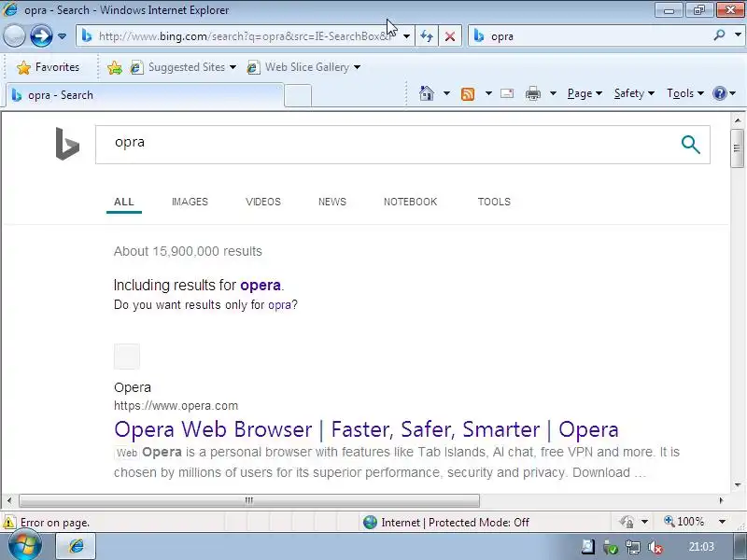Open a new blank tab
The width and height of the screenshot is (747, 560).
tap(298, 96)
